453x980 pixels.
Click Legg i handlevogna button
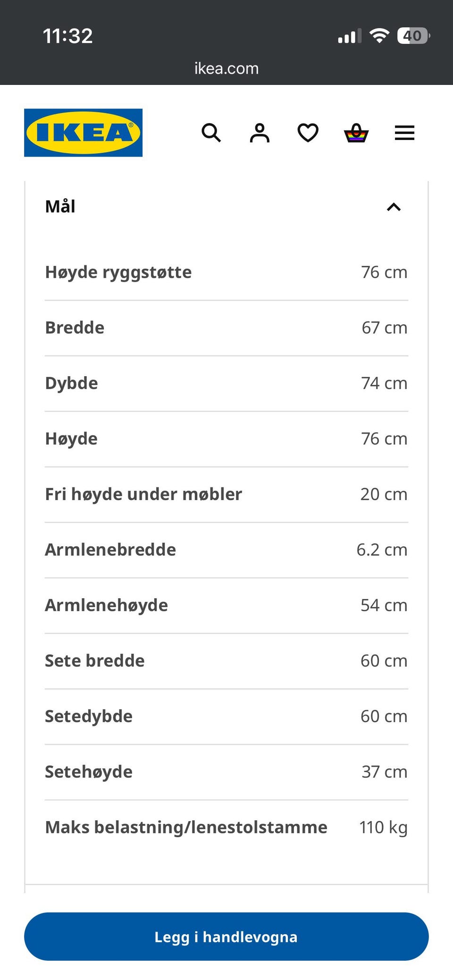[x=226, y=936]
